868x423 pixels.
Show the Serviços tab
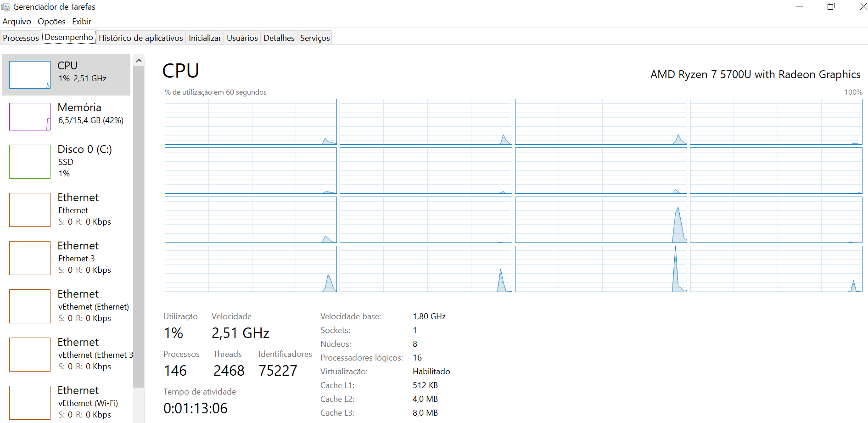pyautogui.click(x=315, y=38)
